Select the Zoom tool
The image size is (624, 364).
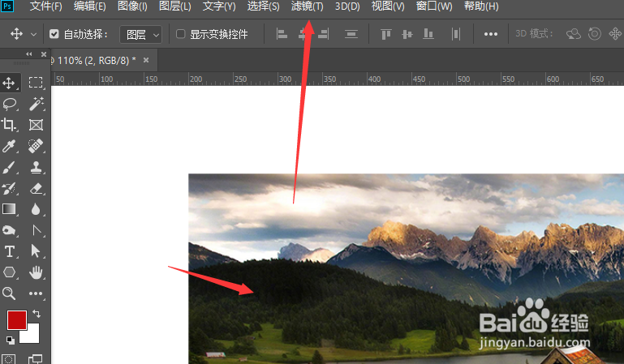(9, 293)
